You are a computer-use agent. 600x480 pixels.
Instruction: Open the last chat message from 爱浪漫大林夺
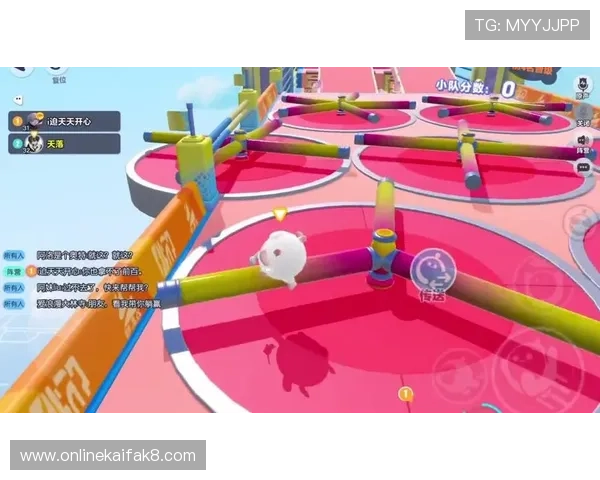95,301
